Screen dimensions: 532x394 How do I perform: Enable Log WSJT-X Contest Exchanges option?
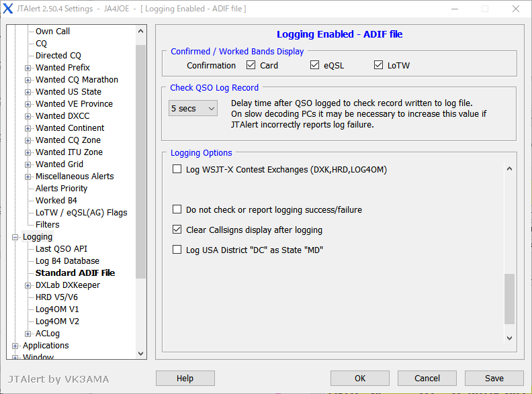point(177,170)
